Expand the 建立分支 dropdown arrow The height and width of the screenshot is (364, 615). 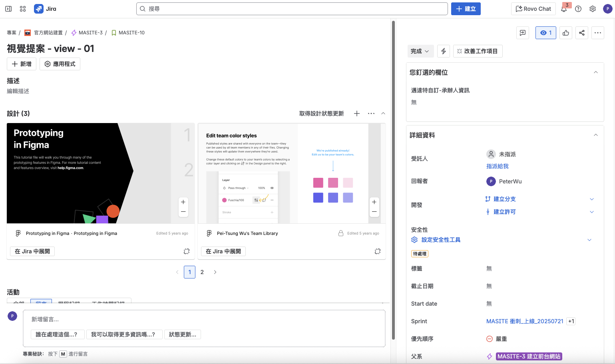coord(592,199)
